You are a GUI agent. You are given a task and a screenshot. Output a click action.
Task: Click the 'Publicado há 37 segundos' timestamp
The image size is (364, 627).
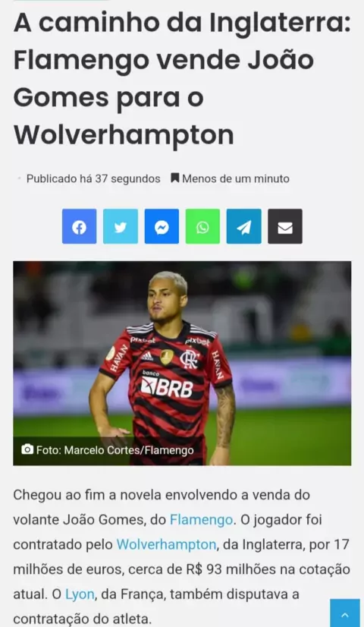click(x=93, y=178)
